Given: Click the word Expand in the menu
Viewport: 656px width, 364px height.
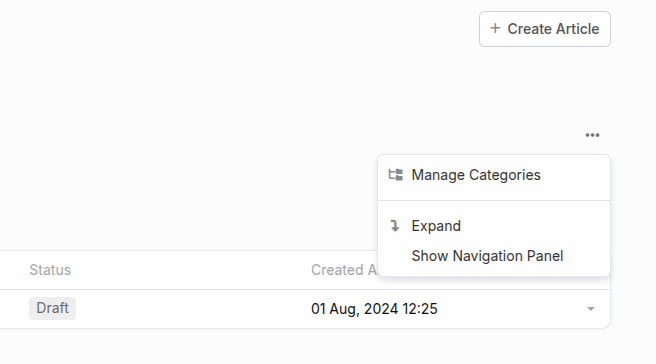Looking at the screenshot, I should click(x=436, y=226).
